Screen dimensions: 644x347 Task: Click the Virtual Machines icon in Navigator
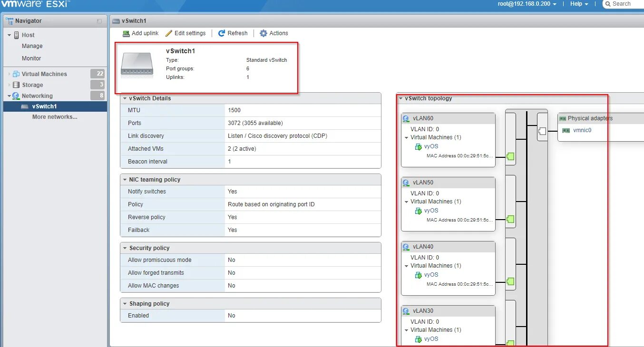click(x=16, y=74)
